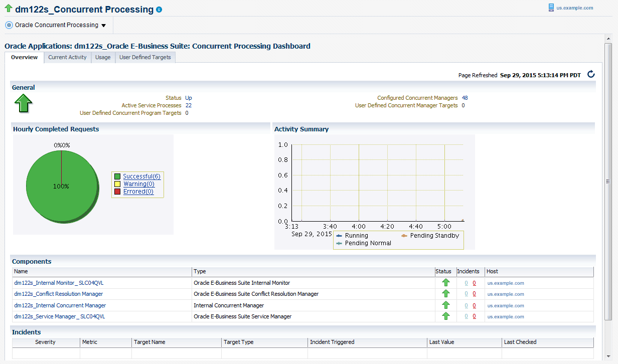
Task: Click Active Service Processes value 22
Action: point(188,105)
